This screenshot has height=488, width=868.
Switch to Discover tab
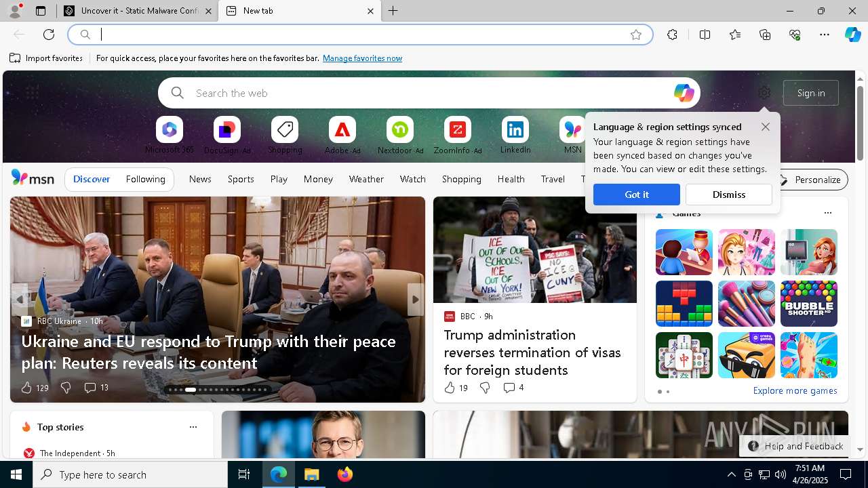click(x=92, y=179)
